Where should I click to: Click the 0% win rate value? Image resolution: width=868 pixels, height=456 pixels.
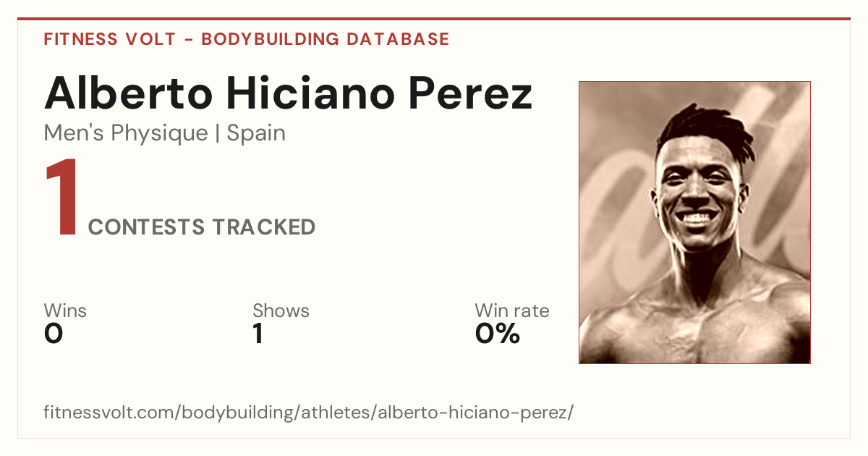(498, 334)
